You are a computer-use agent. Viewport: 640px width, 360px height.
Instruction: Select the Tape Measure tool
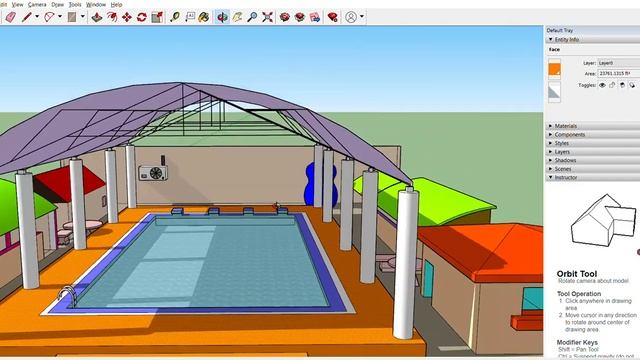tap(175, 17)
